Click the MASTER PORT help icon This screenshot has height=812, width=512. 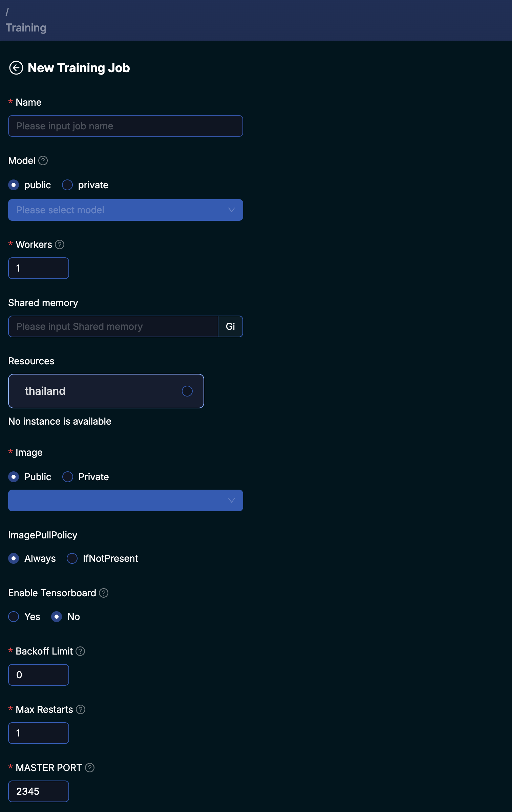click(90, 768)
